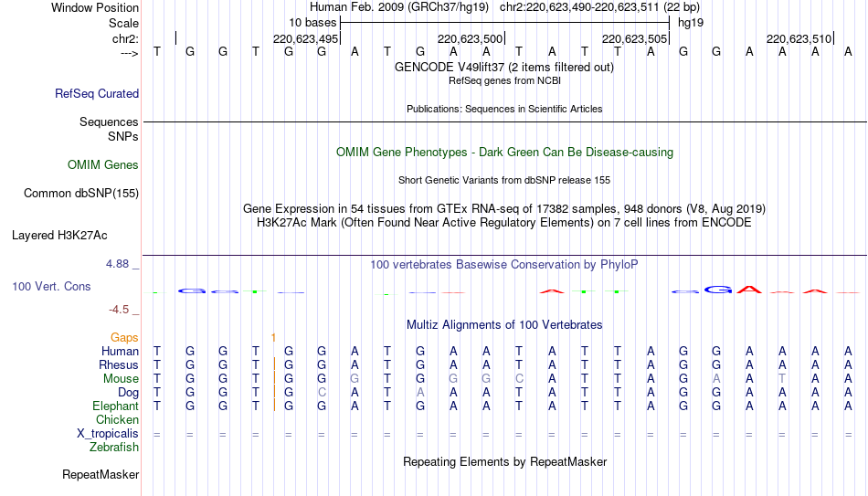868x496 pixels.
Task: Click the 220,623,505 ruler position
Action: (x=634, y=38)
